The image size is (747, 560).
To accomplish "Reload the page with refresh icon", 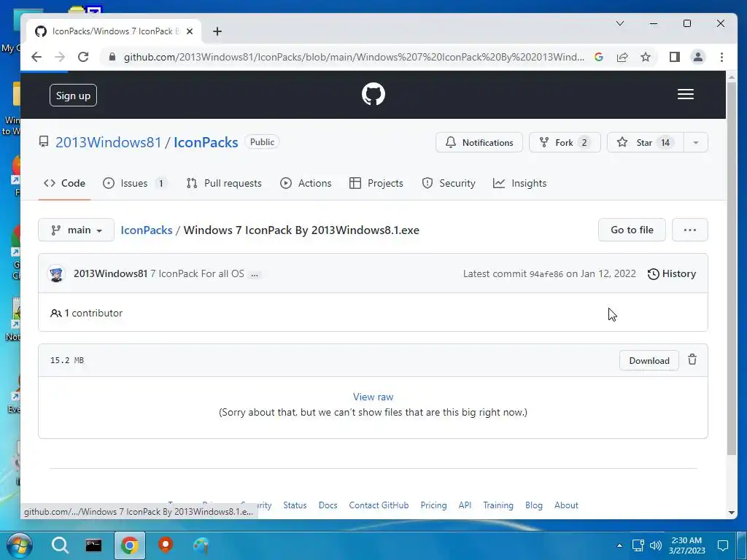I will 83,57.
